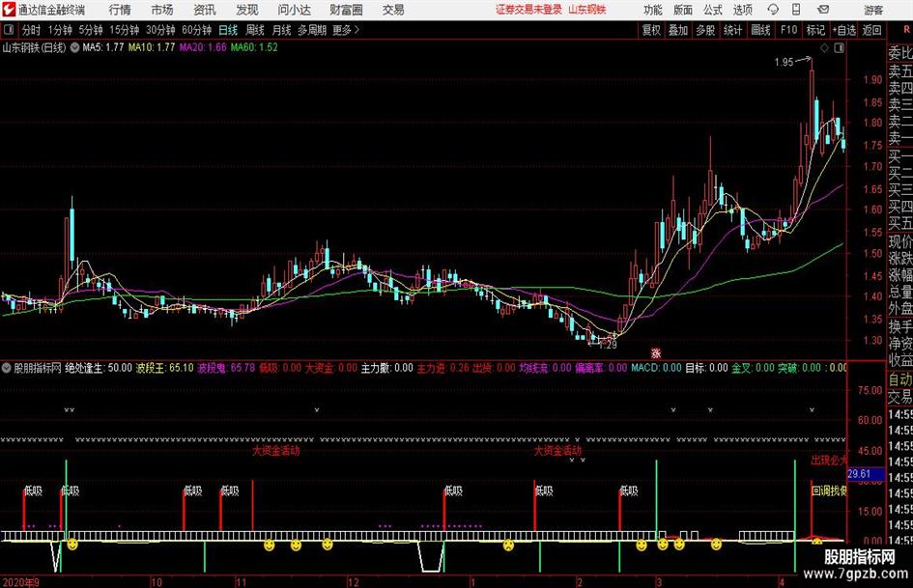Image resolution: width=913 pixels, height=588 pixels.
Task: Select the 日线 daily period tab
Action: coord(228,30)
